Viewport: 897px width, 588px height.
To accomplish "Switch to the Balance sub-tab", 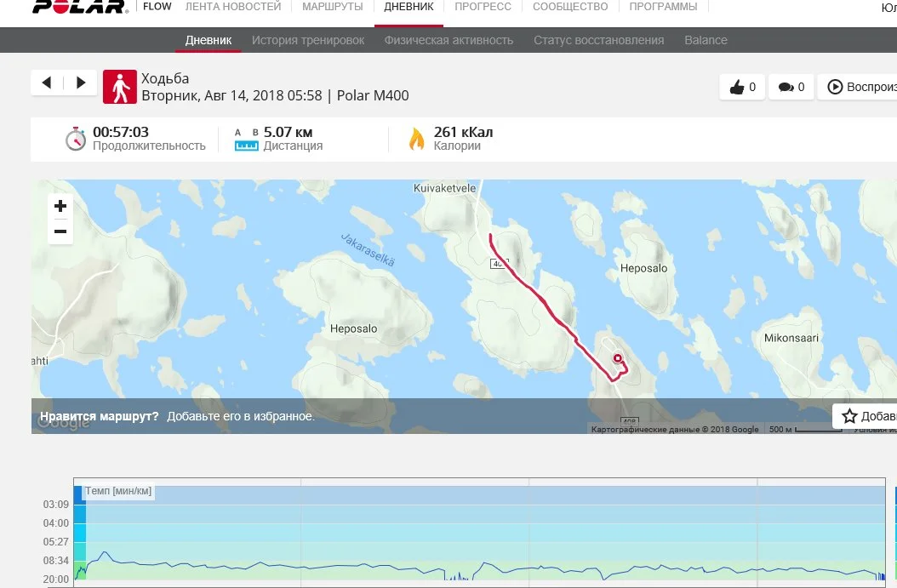I will click(706, 40).
